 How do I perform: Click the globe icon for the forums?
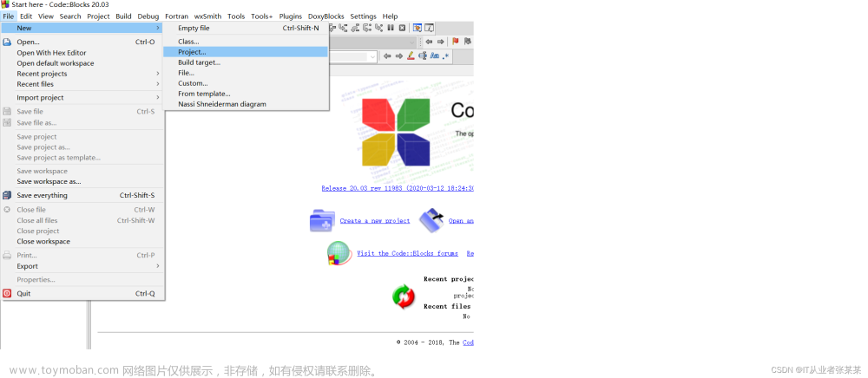click(339, 253)
